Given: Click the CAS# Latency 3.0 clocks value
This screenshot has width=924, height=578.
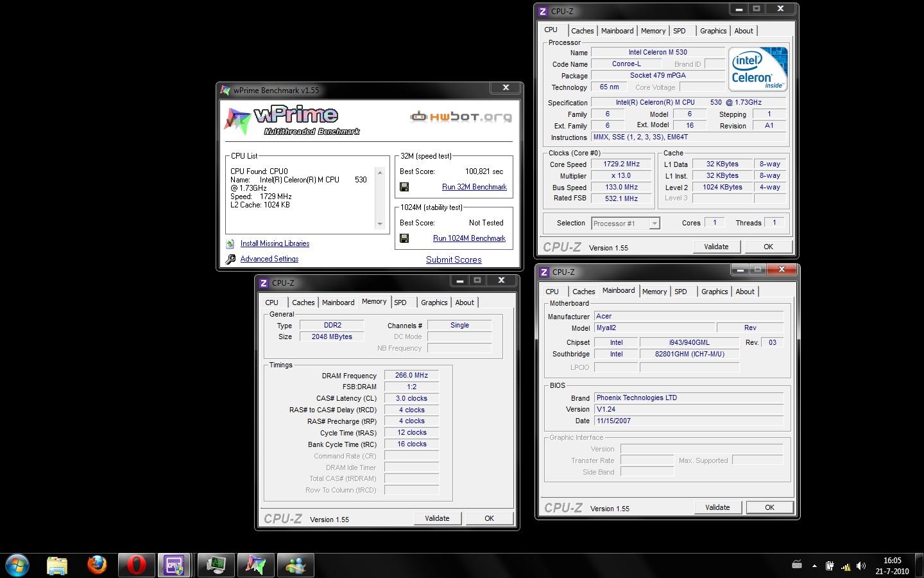Looking at the screenshot, I should [411, 398].
